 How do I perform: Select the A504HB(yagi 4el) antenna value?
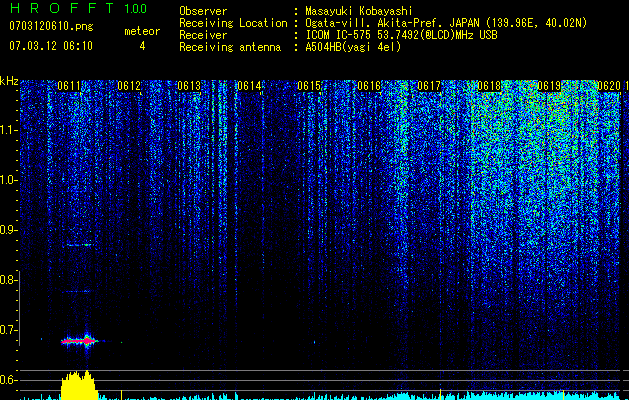pyautogui.click(x=353, y=47)
